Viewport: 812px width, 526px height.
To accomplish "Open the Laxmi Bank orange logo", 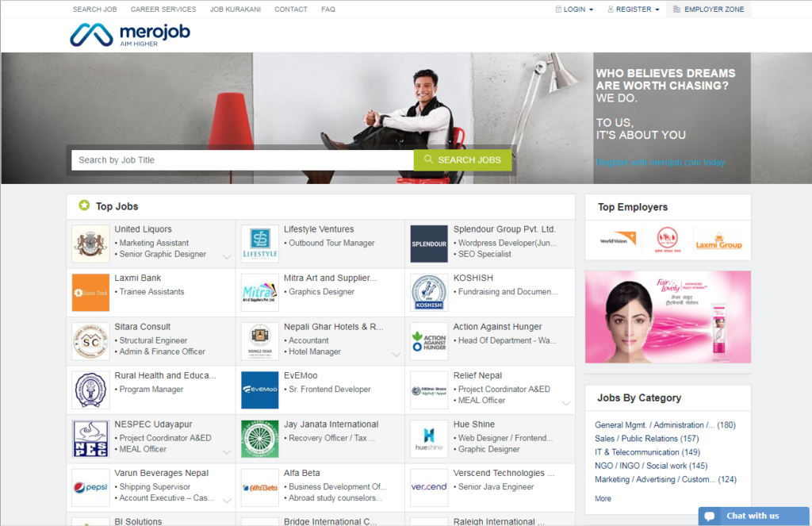I will (x=90, y=292).
